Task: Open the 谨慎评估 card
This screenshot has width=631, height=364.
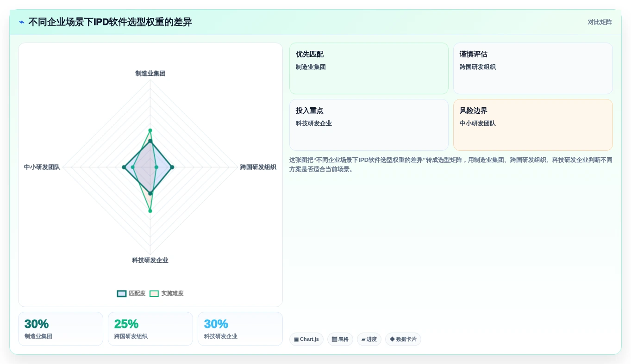Action: pos(533,68)
